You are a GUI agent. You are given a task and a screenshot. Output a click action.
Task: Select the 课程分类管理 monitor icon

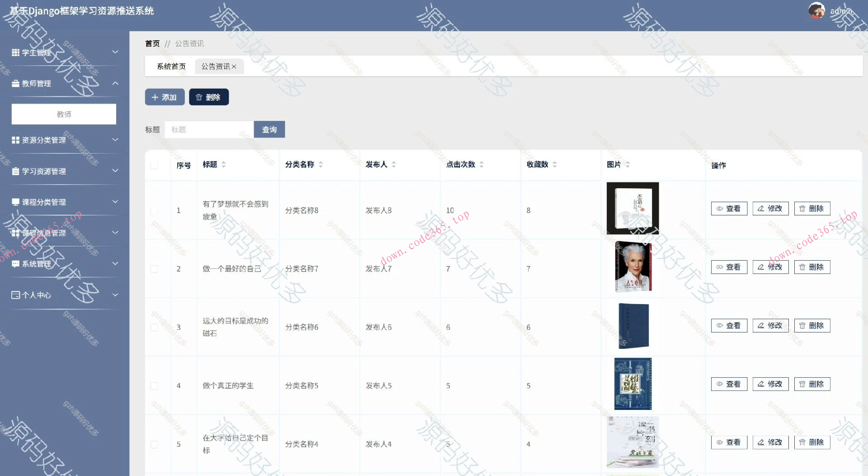15,202
